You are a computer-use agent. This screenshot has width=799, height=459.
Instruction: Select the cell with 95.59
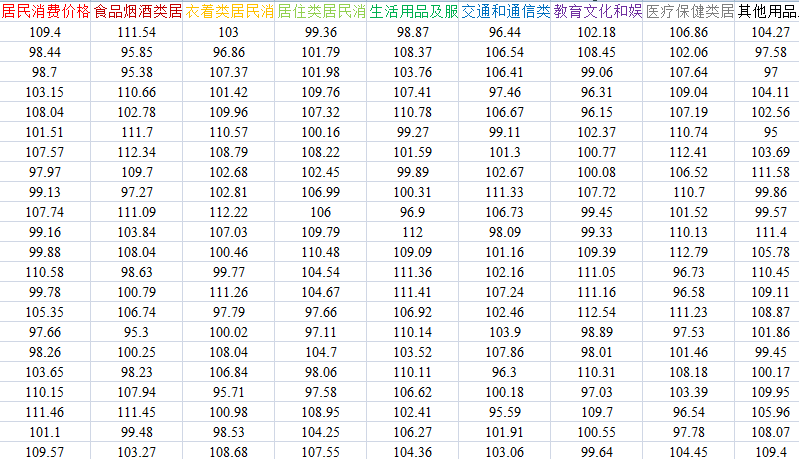coord(504,412)
